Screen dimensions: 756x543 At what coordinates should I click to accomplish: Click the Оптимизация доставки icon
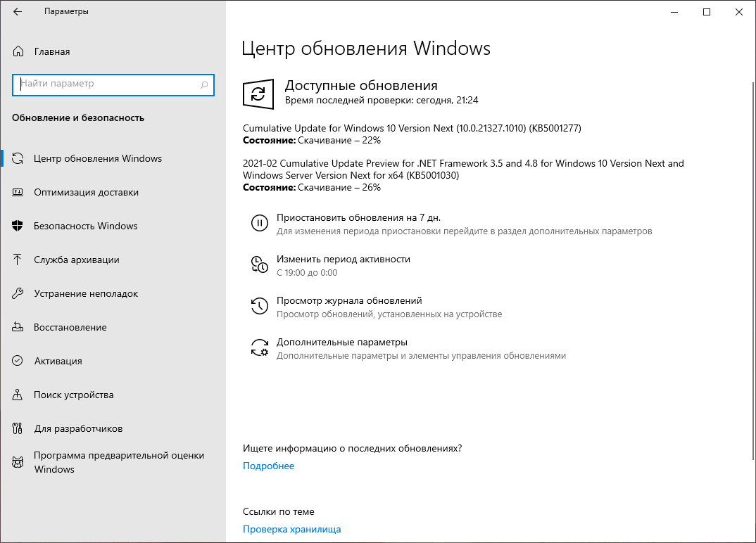(x=18, y=192)
